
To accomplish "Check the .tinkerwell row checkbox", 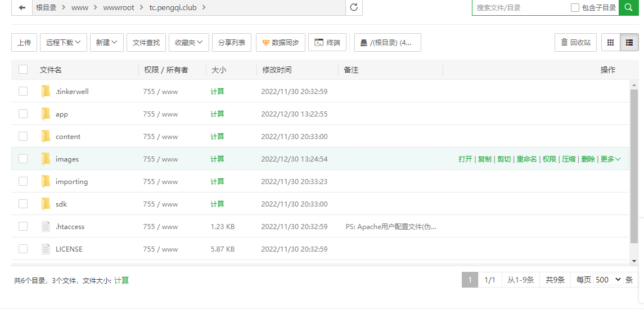I will point(23,91).
